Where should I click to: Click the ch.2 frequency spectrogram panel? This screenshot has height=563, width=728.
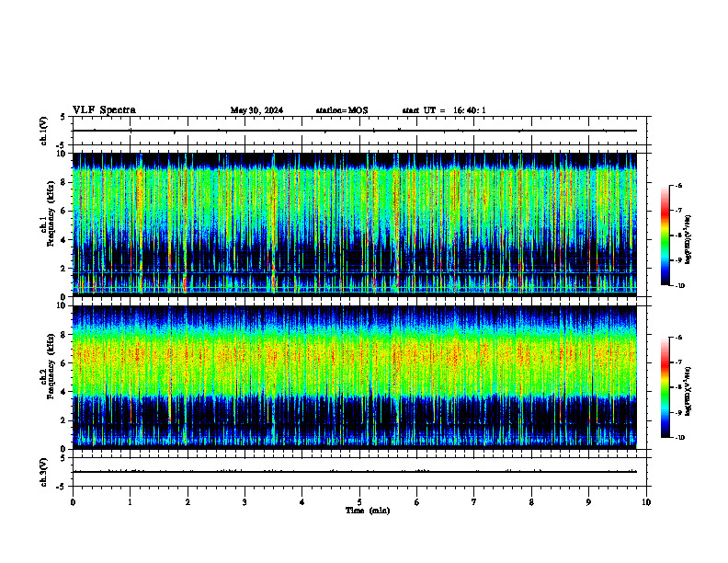tap(354, 377)
